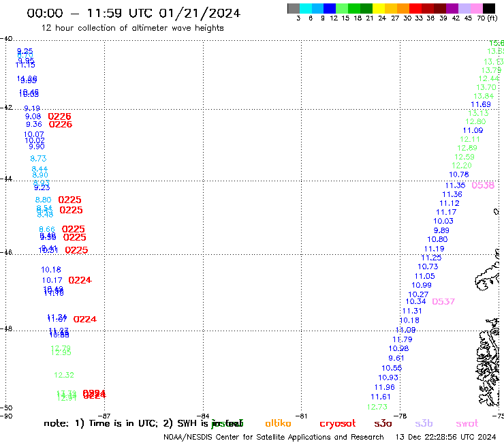Click the subtitle '12 hour collection of altimeter wave heights'

[132, 28]
